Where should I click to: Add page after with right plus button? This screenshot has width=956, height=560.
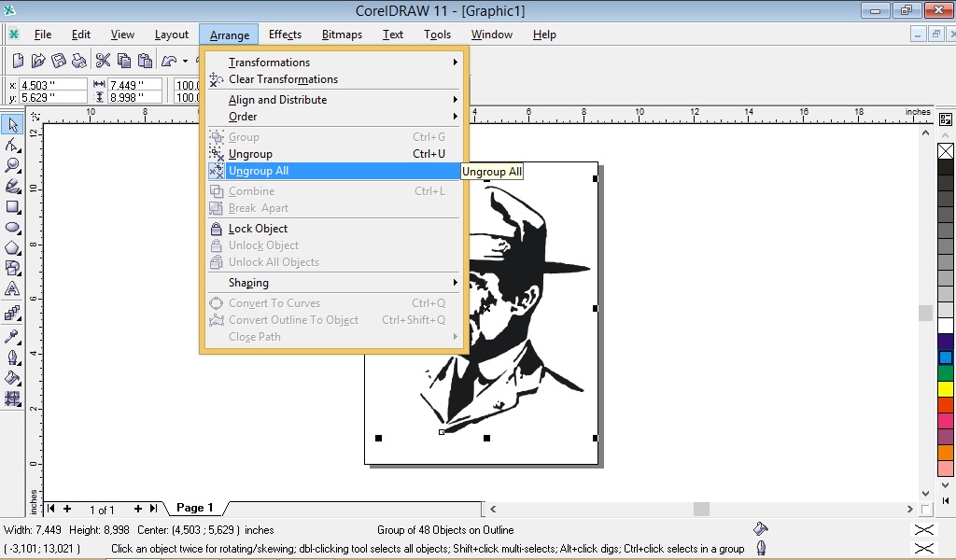138,509
